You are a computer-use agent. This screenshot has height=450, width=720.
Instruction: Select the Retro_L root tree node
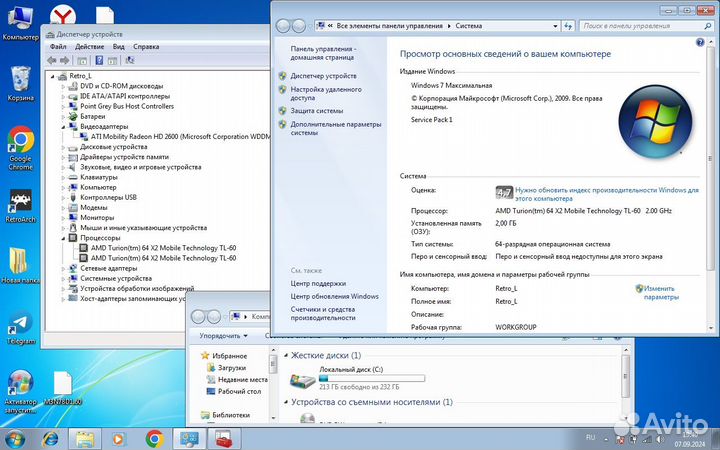pos(80,76)
